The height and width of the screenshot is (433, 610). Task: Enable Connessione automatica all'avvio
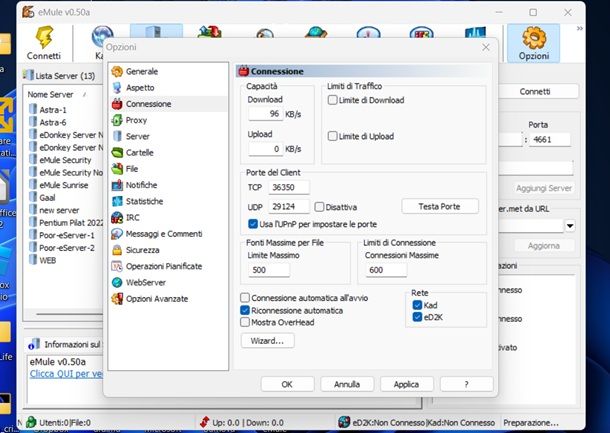point(245,298)
